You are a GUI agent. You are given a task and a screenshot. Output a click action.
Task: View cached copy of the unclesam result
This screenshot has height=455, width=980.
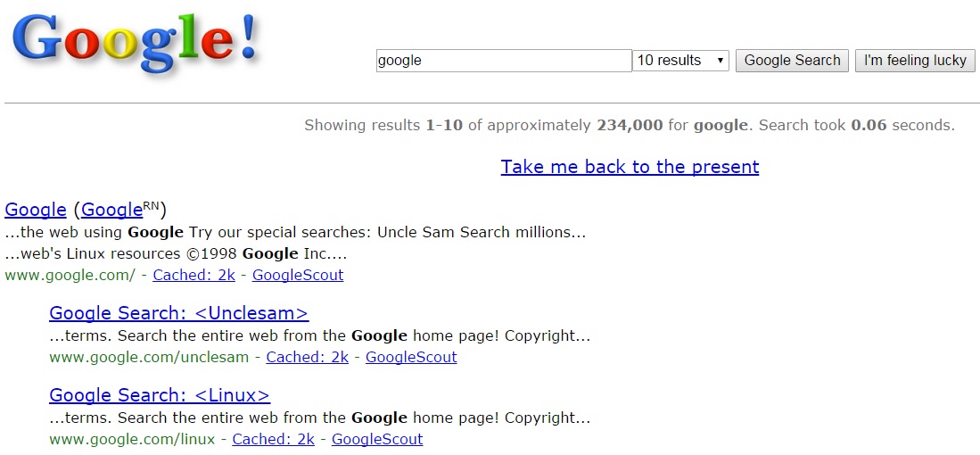(307, 357)
